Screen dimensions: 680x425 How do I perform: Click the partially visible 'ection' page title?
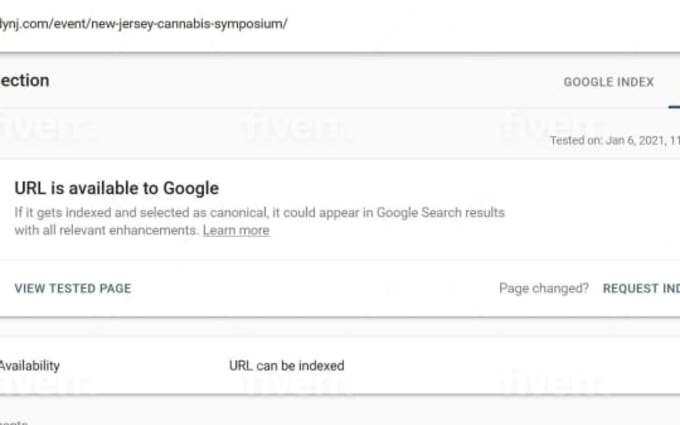pyautogui.click(x=25, y=81)
